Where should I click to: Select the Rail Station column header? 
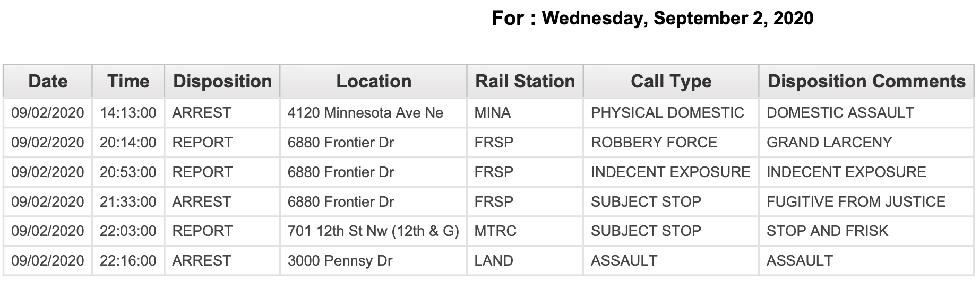coord(525,81)
